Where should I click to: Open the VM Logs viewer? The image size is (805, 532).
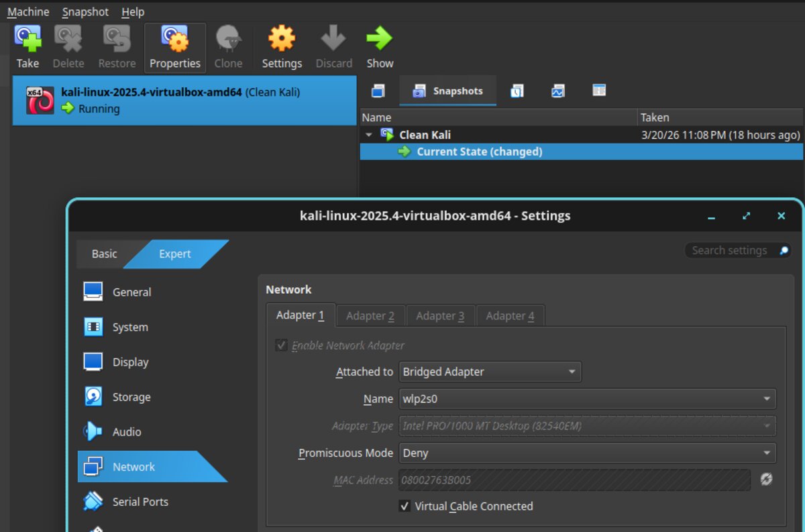click(515, 91)
